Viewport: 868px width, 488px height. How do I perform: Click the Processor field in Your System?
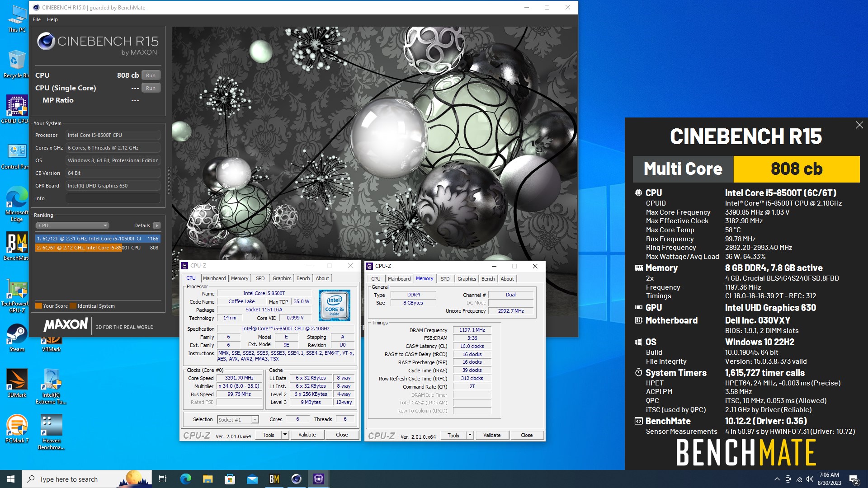click(x=113, y=135)
